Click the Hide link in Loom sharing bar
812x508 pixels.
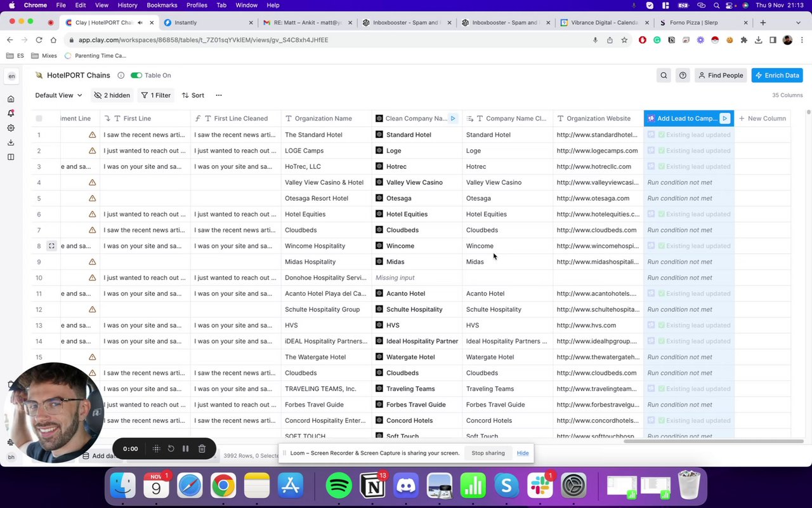click(x=523, y=453)
